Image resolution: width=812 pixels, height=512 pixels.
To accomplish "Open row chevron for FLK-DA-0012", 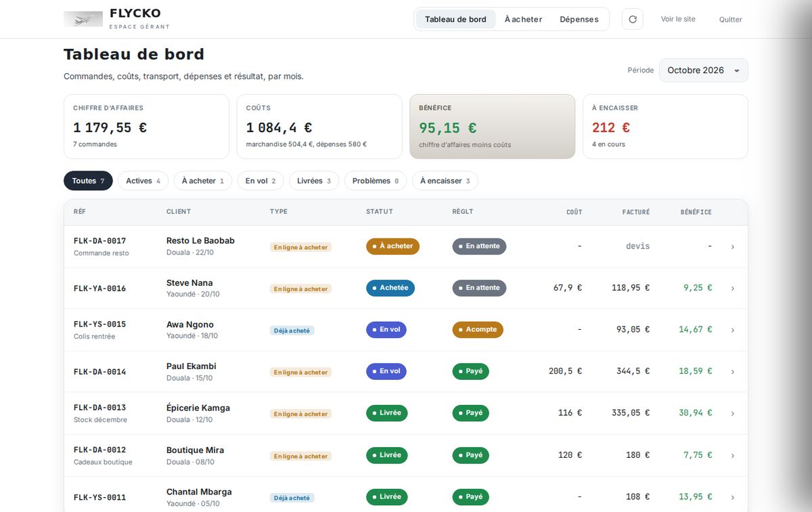I will click(x=732, y=455).
